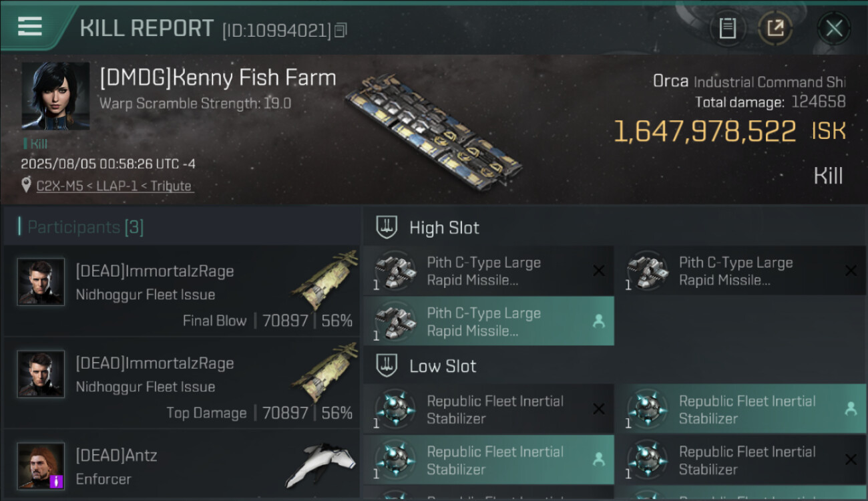
Task: View Kenny Fish Farm's pilot portrait
Action: click(55, 96)
